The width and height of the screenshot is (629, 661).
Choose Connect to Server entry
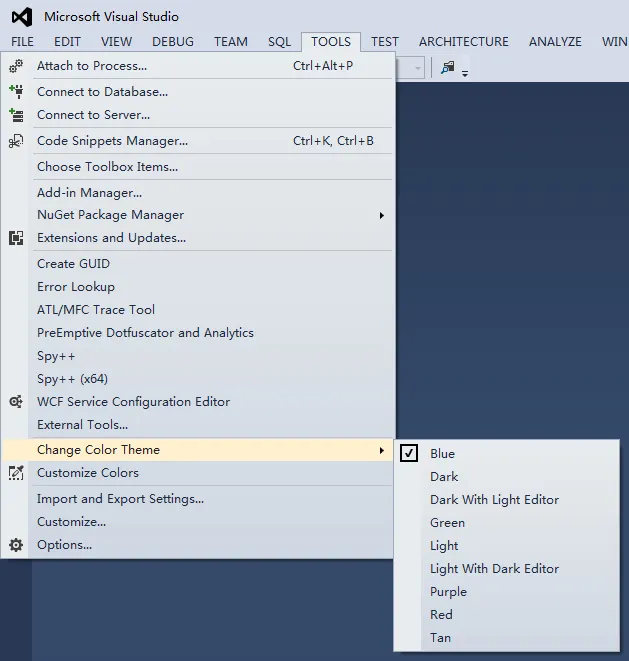pyautogui.click(x=198, y=115)
